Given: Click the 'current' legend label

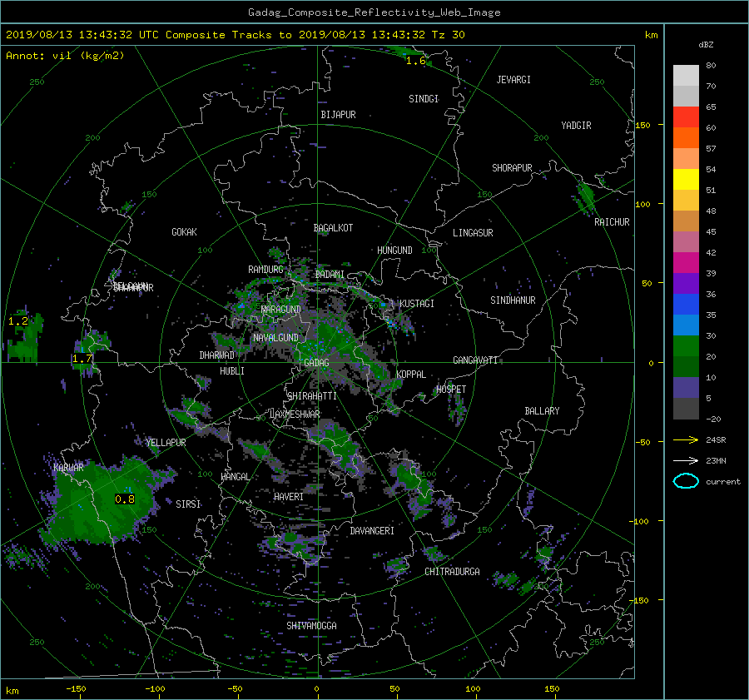Looking at the screenshot, I should (723, 482).
